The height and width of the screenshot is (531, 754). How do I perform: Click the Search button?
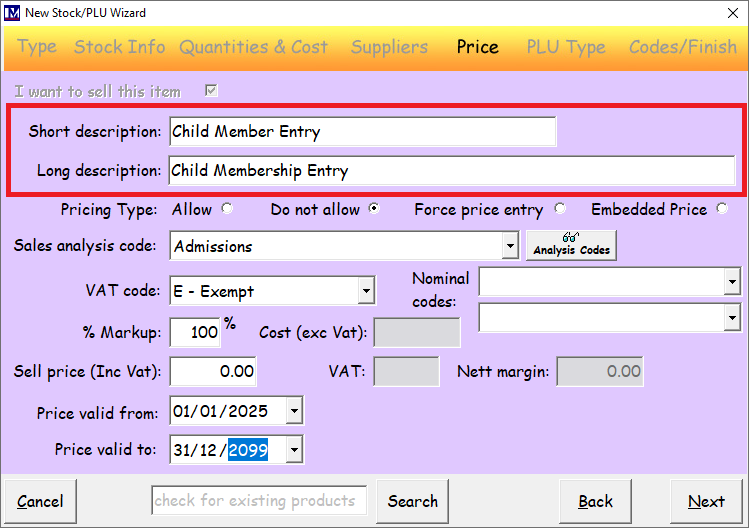pyautogui.click(x=413, y=501)
